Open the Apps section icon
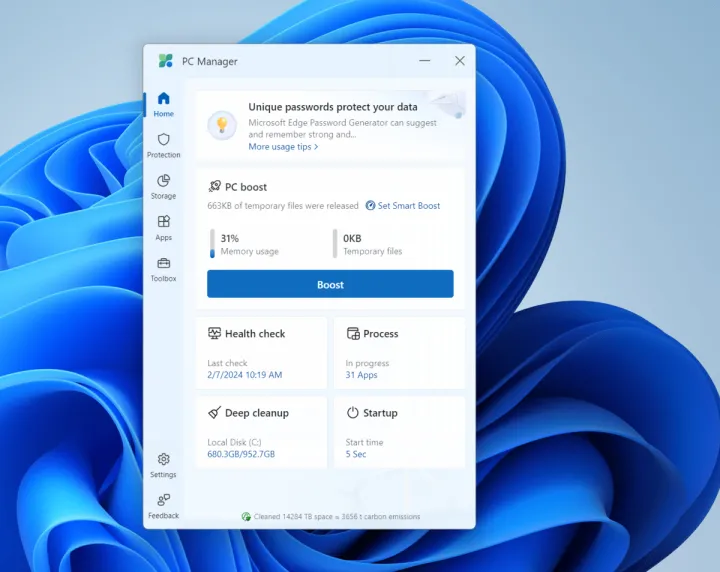 pyautogui.click(x=163, y=226)
